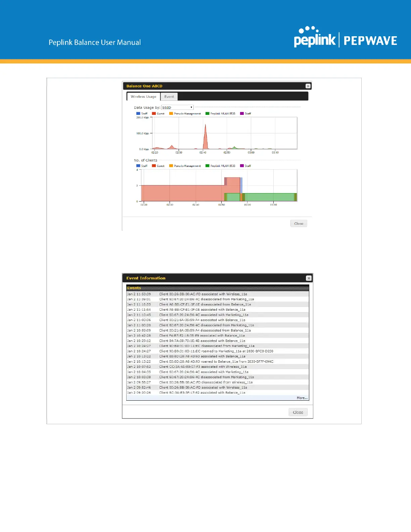Open the More... link under Events
This screenshot has height=532, width=411.
click(x=302, y=398)
